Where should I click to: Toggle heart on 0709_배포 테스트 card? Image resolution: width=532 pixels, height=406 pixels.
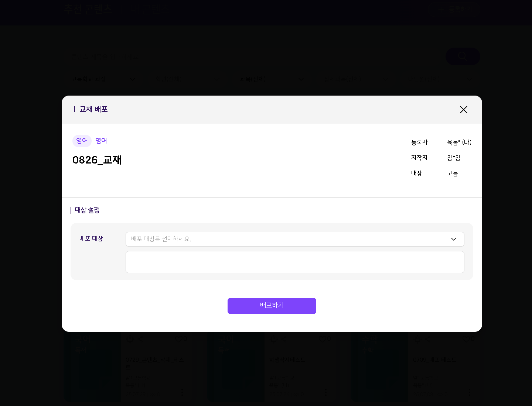466,339
